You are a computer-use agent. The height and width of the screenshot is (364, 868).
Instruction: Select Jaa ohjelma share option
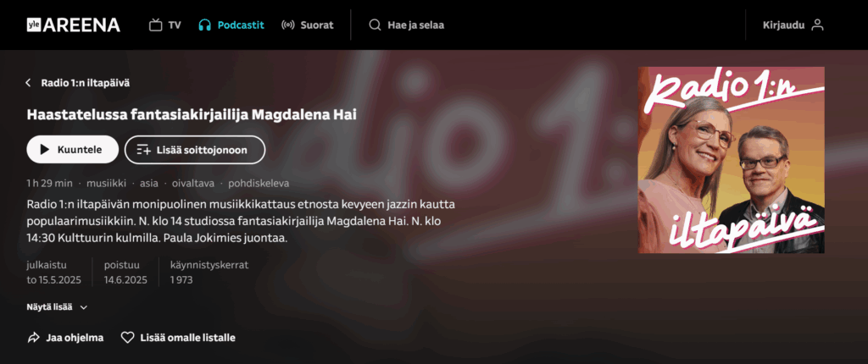coord(65,338)
